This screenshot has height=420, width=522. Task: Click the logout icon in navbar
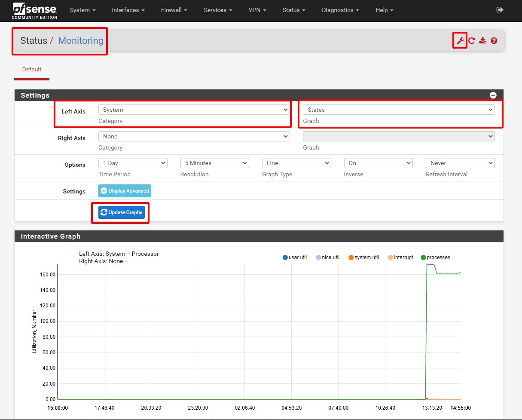point(500,10)
